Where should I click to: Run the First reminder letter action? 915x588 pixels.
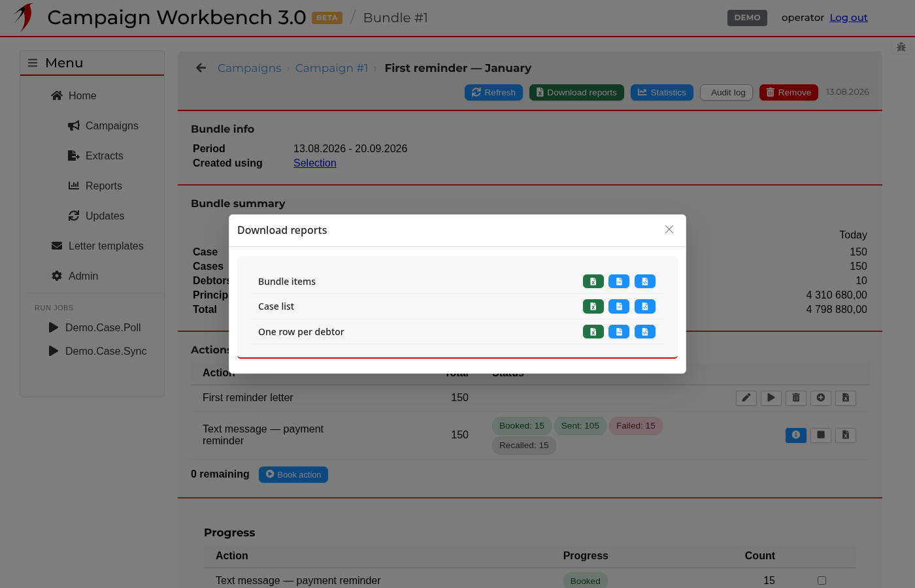point(771,398)
